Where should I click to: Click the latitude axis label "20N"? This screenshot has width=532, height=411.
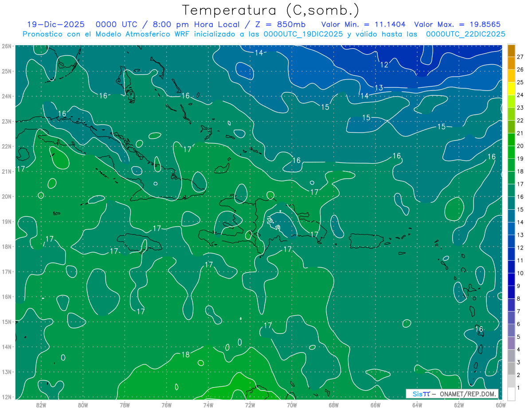[6, 196]
